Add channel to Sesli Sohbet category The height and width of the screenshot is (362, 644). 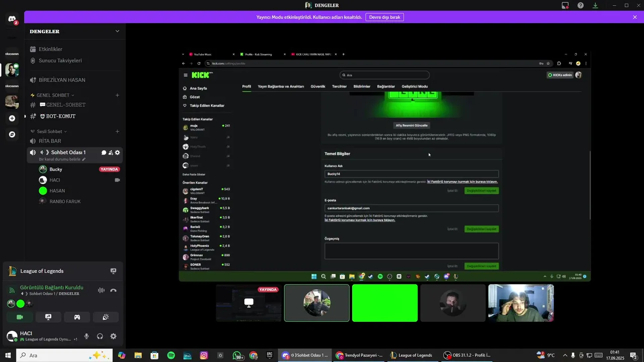click(117, 131)
